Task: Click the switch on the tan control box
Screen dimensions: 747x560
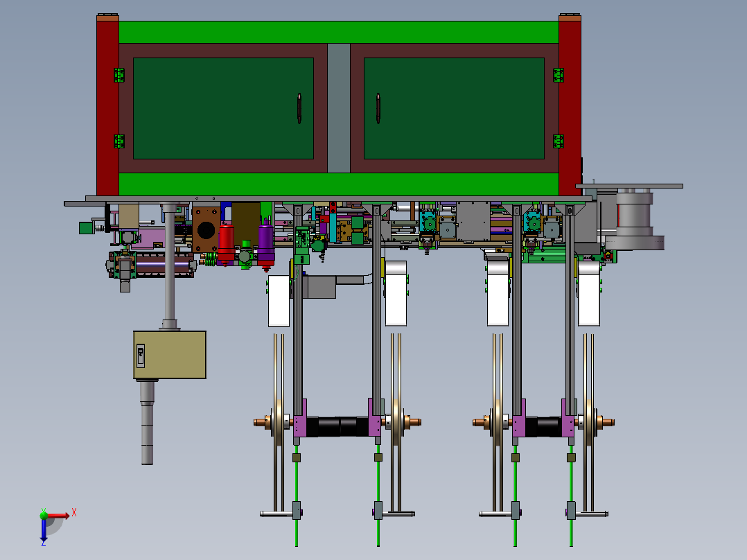Action: click(141, 356)
